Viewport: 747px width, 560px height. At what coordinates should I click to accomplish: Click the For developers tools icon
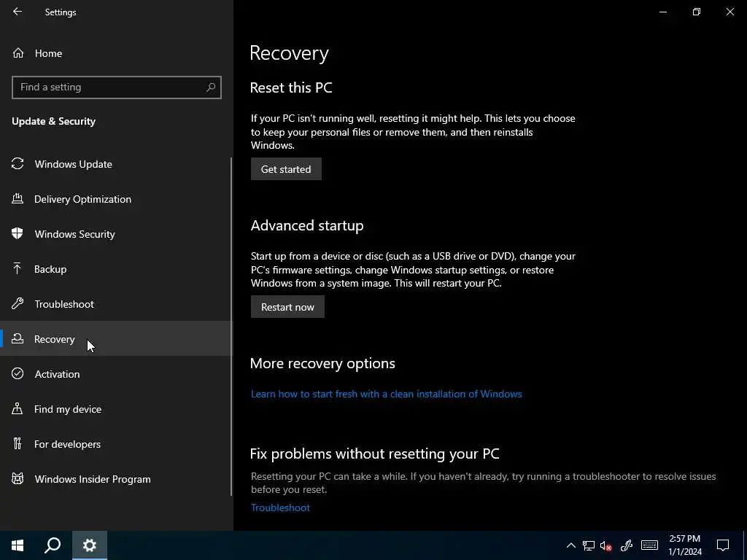(x=18, y=443)
